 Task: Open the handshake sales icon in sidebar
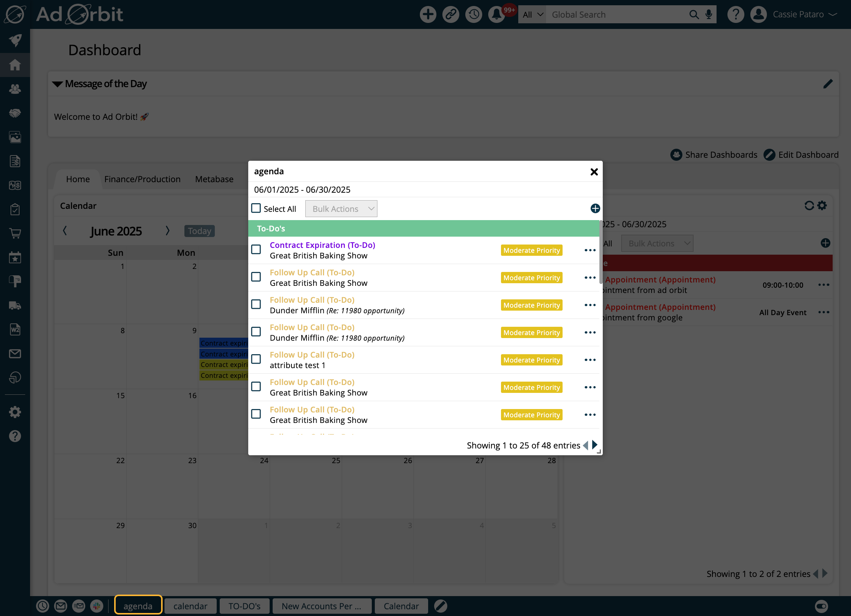(15, 113)
